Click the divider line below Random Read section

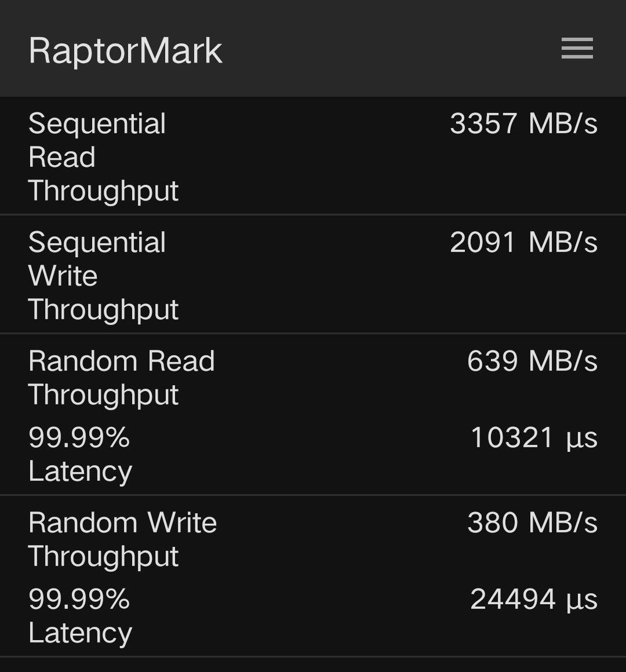313,495
